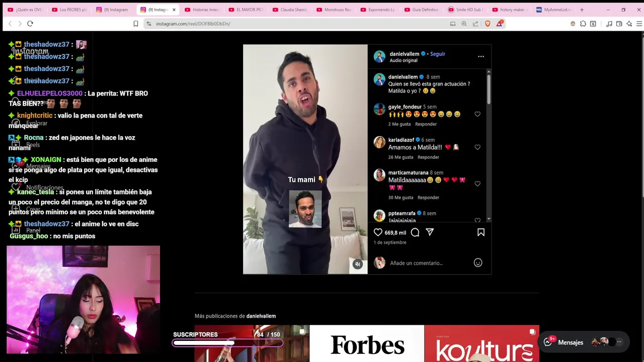Image resolution: width=644 pixels, height=362 pixels.
Task: Switch to the Smile HD Sub tab
Action: click(x=466, y=10)
